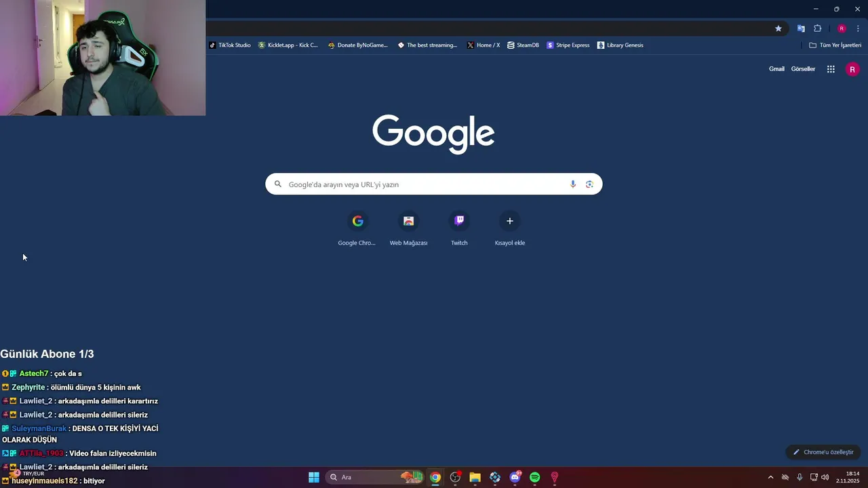This screenshot has width=868, height=488.
Task: Open the pink pin app on the taskbar
Action: (555, 477)
